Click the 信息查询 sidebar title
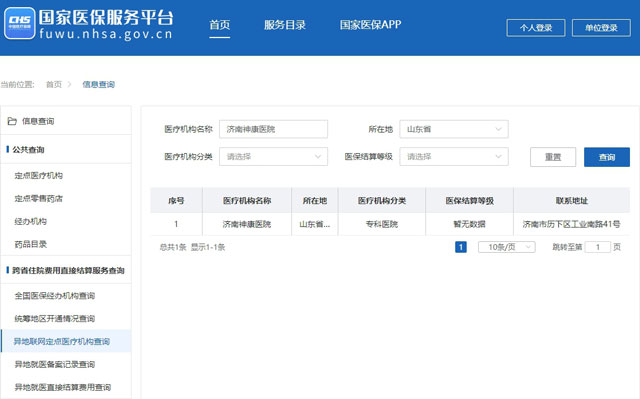Viewport: 640px width, 399px height. (38, 121)
